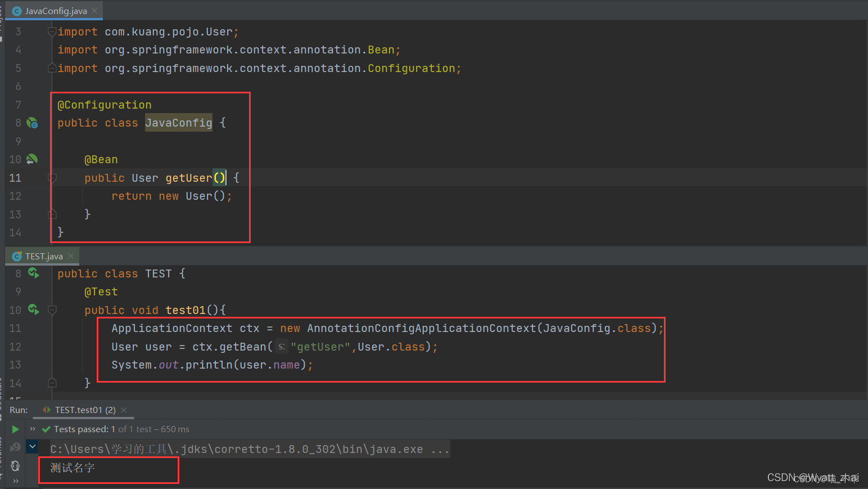868x489 pixels.
Task: Click the run test gutter icon beside test01
Action: coord(33,309)
